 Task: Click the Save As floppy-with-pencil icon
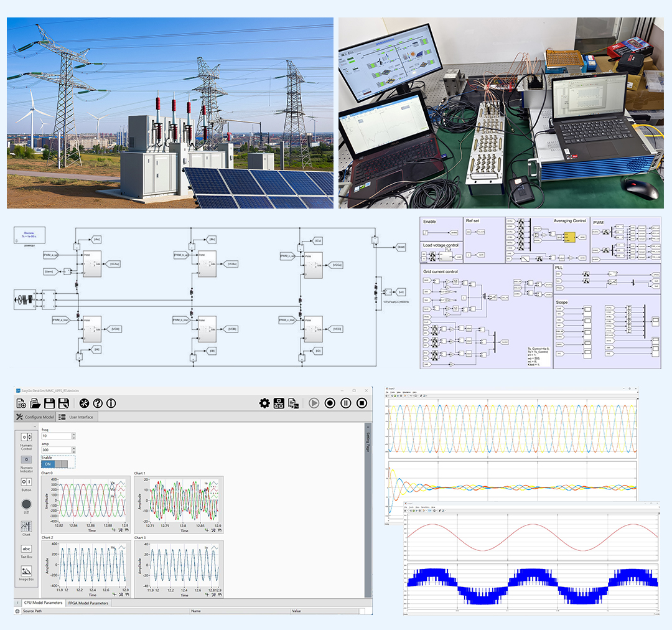pos(63,403)
